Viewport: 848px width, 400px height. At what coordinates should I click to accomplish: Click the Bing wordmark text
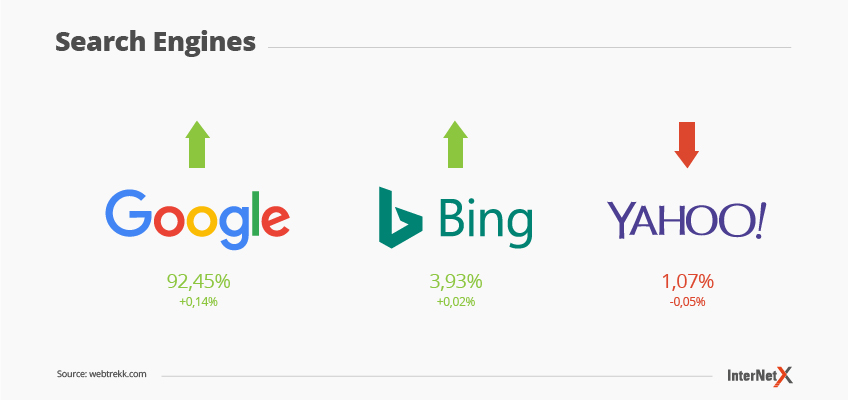pyautogui.click(x=485, y=222)
